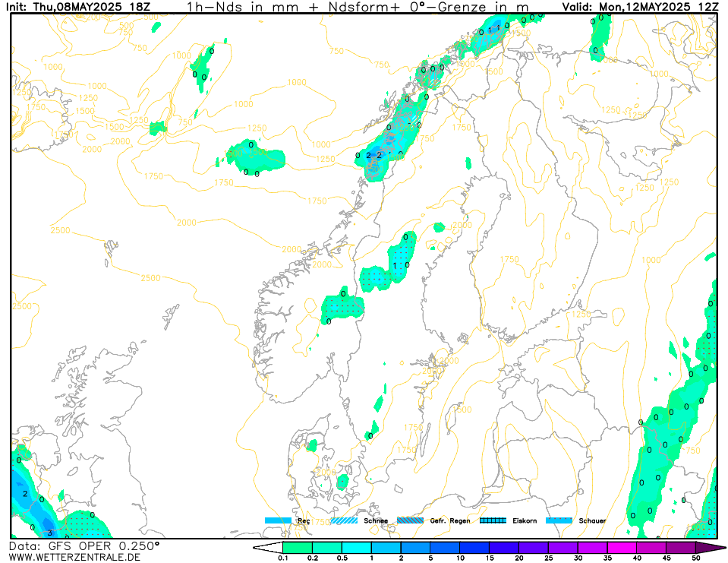Click the color scale segment between 40 and 45
This screenshot has height=563, width=728.
tap(651, 548)
